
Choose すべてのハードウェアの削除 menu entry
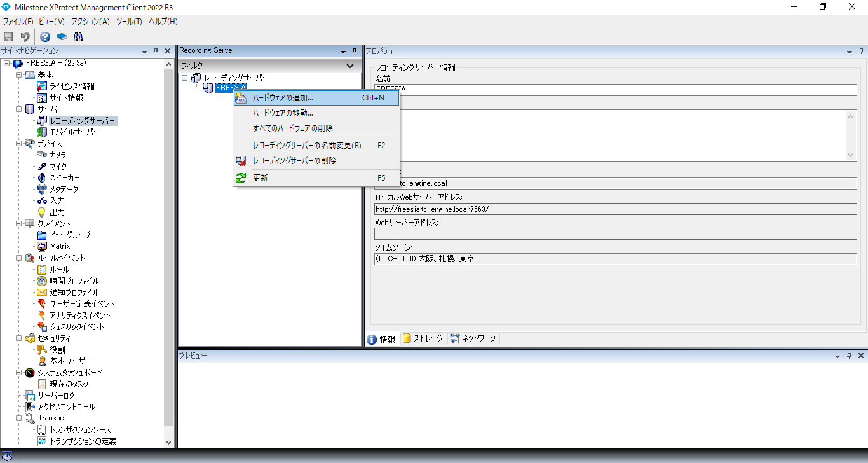coord(316,128)
